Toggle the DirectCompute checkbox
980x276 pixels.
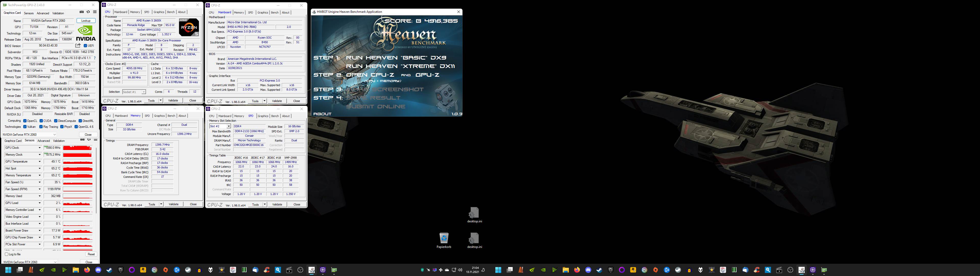coord(56,121)
